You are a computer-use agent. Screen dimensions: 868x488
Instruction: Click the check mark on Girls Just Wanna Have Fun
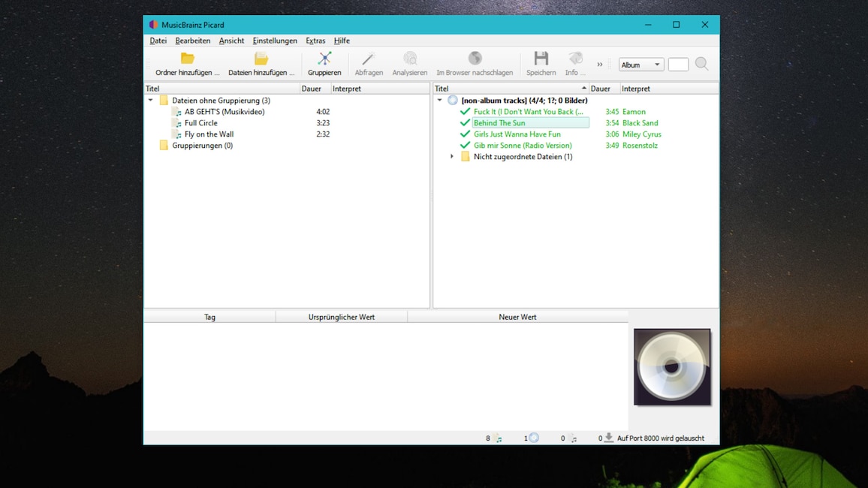[x=464, y=134]
